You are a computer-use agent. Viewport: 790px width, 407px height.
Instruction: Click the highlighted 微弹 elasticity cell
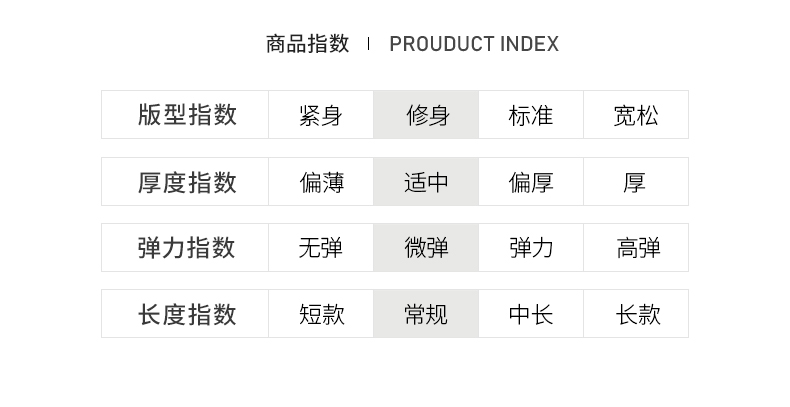click(427, 248)
